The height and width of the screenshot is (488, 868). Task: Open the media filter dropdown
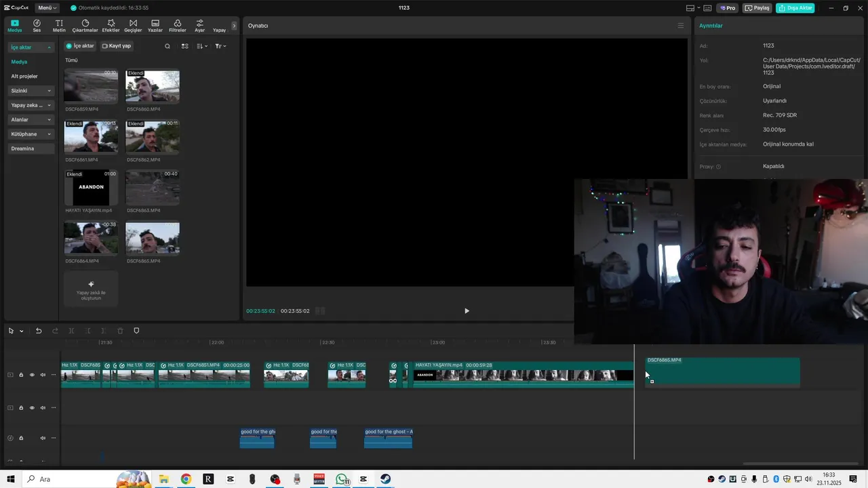tap(220, 46)
